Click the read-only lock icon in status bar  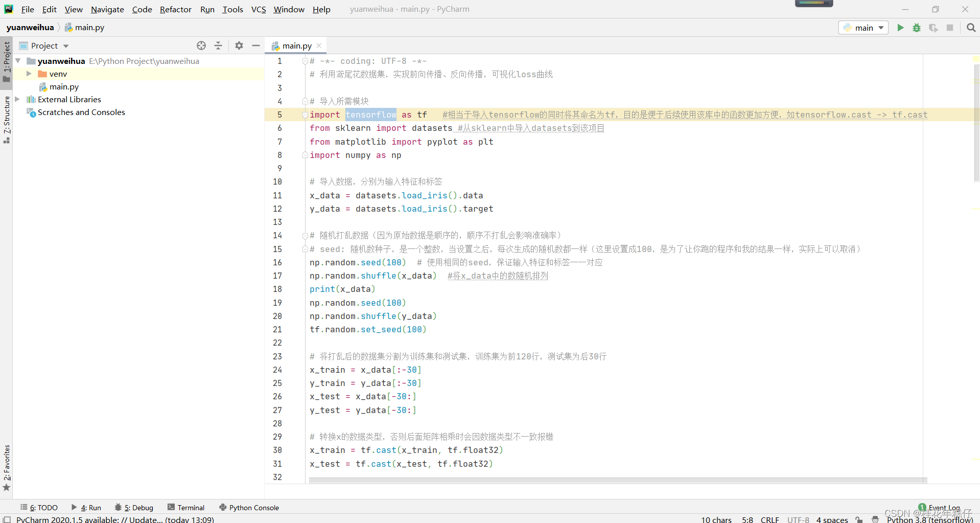[859, 519]
